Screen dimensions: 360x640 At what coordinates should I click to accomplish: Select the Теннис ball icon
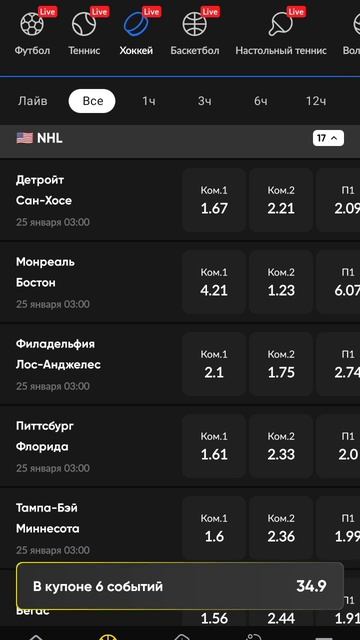pyautogui.click(x=84, y=24)
